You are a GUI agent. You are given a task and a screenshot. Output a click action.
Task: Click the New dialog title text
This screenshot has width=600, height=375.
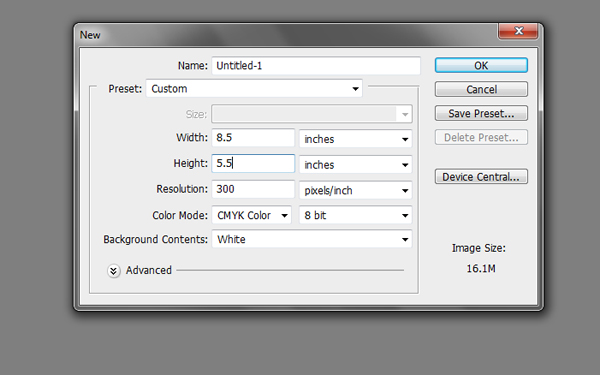click(90, 35)
